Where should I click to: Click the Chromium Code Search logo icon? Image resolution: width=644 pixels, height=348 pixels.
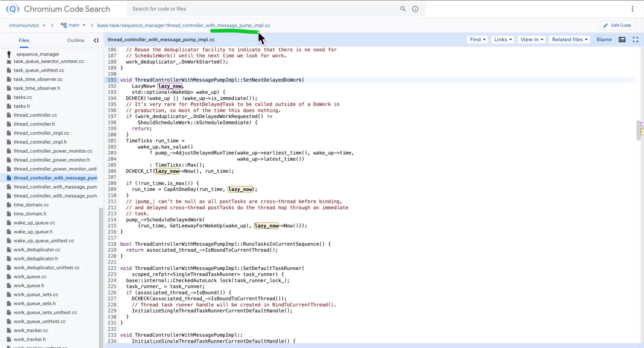(x=12, y=9)
